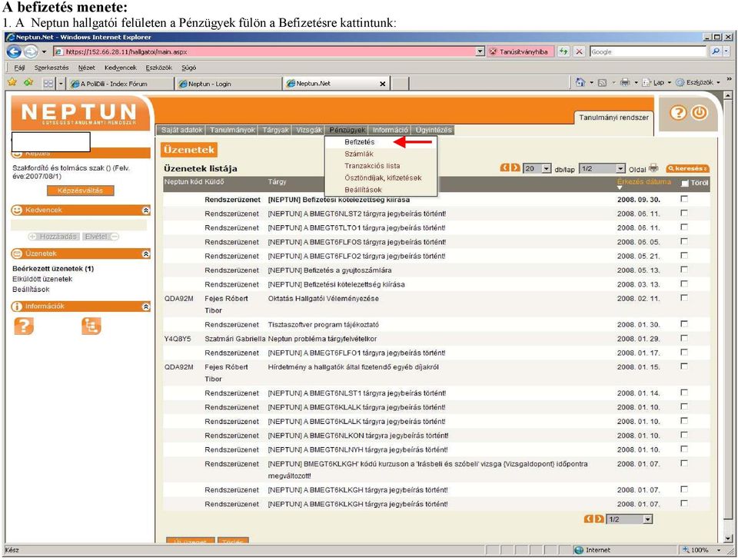738x560 pixels.
Task: Click the next-page arrow above the message list
Action: [x=515, y=168]
